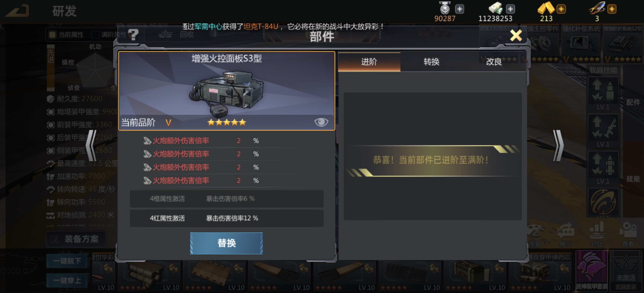Click the blue 替换 button
This screenshot has width=644, height=293.
coord(226,243)
